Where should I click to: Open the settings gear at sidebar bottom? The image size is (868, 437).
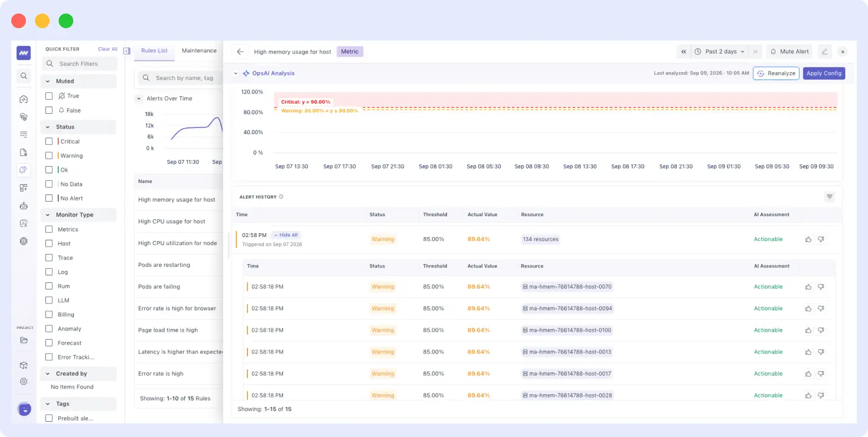coord(24,381)
